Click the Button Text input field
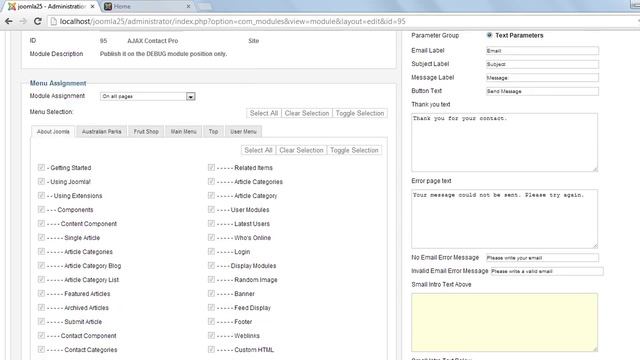Screen dimensions: 640x360 tap(542, 91)
